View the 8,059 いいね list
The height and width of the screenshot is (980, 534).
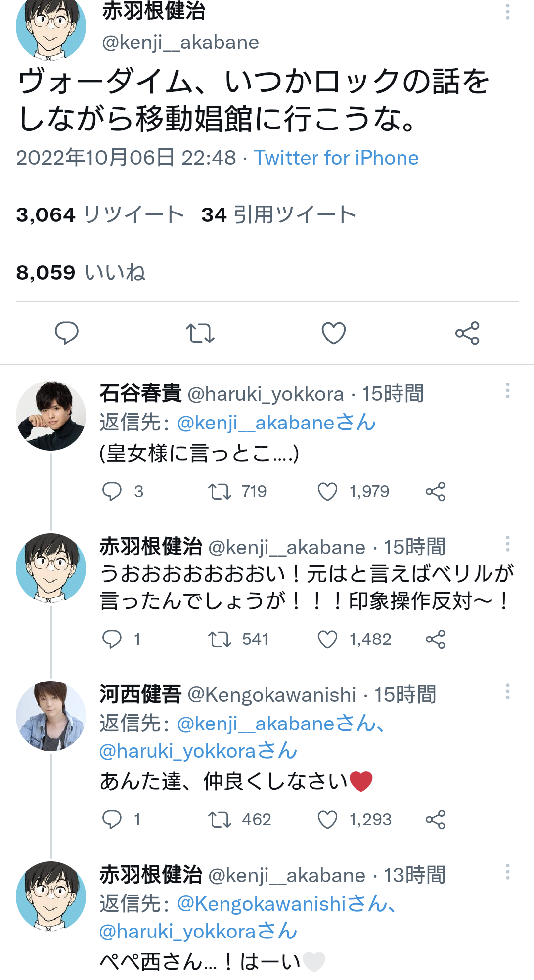click(81, 273)
